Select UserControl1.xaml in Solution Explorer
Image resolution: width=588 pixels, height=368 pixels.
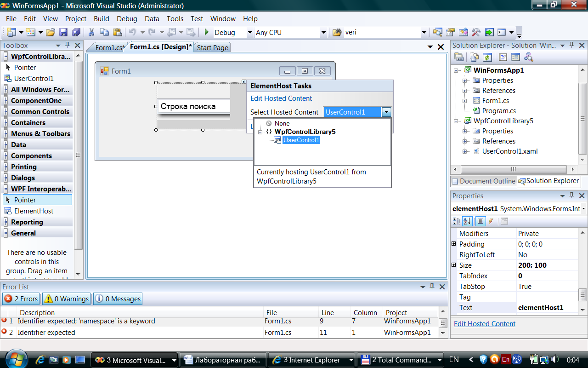(x=510, y=151)
